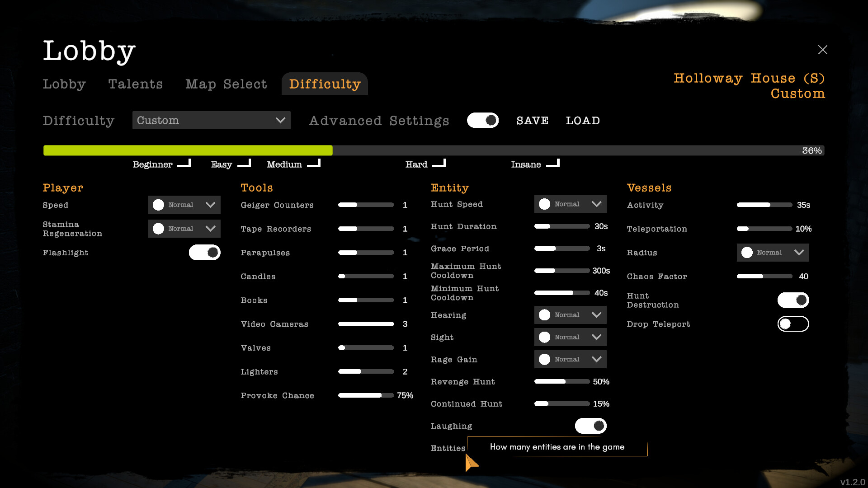Image resolution: width=868 pixels, height=488 pixels.
Task: Open the Rage Gain dropdown
Action: [x=570, y=359]
